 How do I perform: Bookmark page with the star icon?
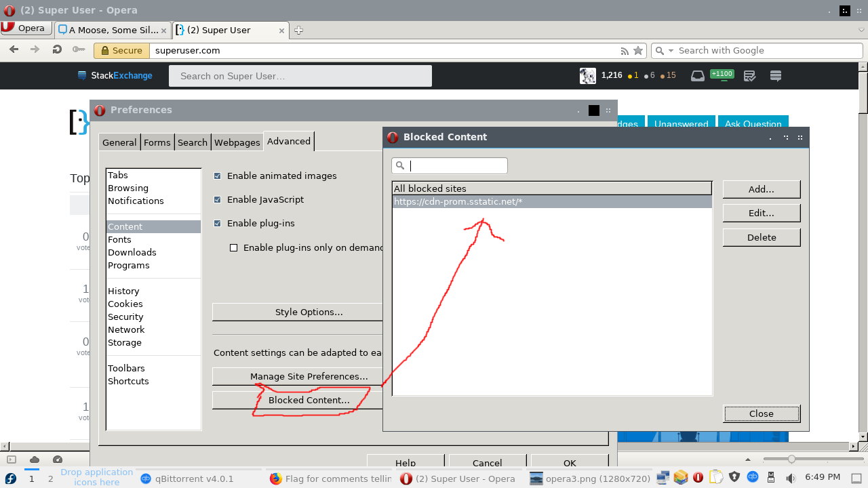(x=638, y=51)
